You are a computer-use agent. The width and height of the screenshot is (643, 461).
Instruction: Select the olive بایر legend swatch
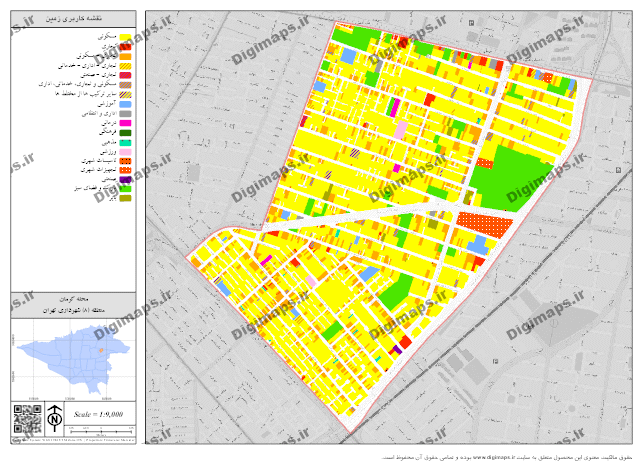tap(125, 199)
